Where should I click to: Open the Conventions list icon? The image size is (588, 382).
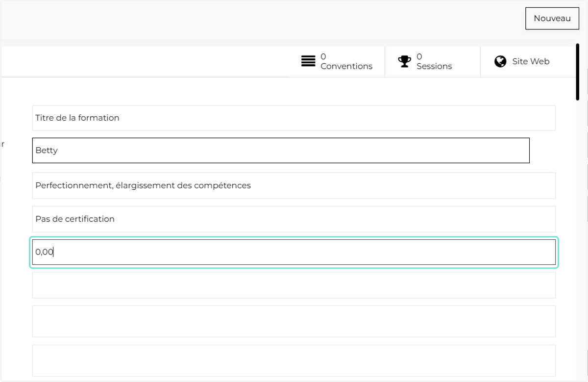click(x=308, y=61)
